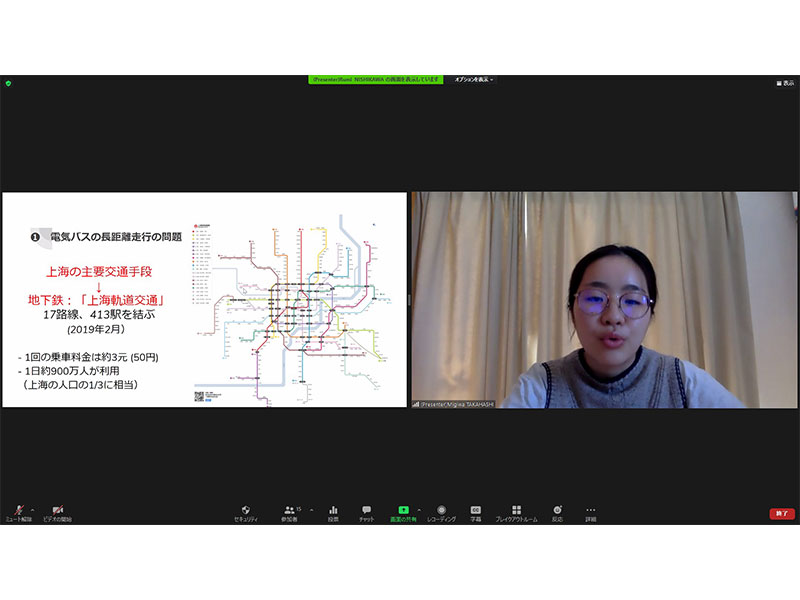Open breakout rooms (ブレイクアウトルーム)
This screenshot has height=600, width=800.
pyautogui.click(x=516, y=511)
